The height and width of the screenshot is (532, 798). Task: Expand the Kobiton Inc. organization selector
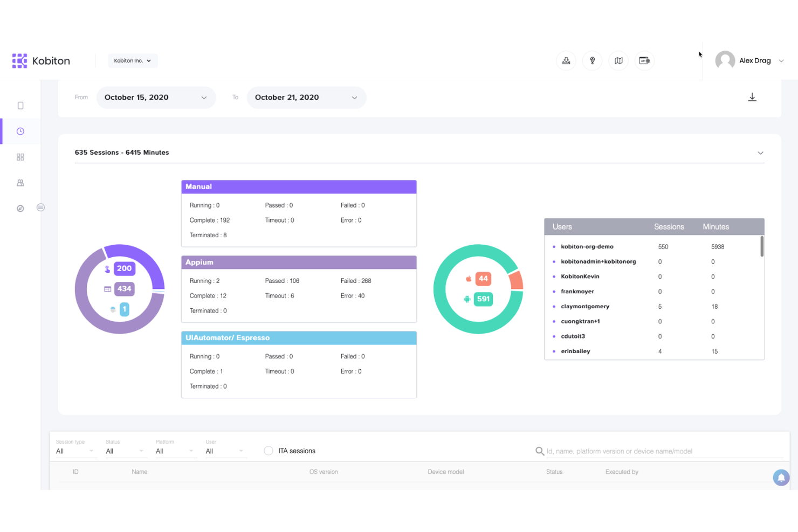coord(133,60)
